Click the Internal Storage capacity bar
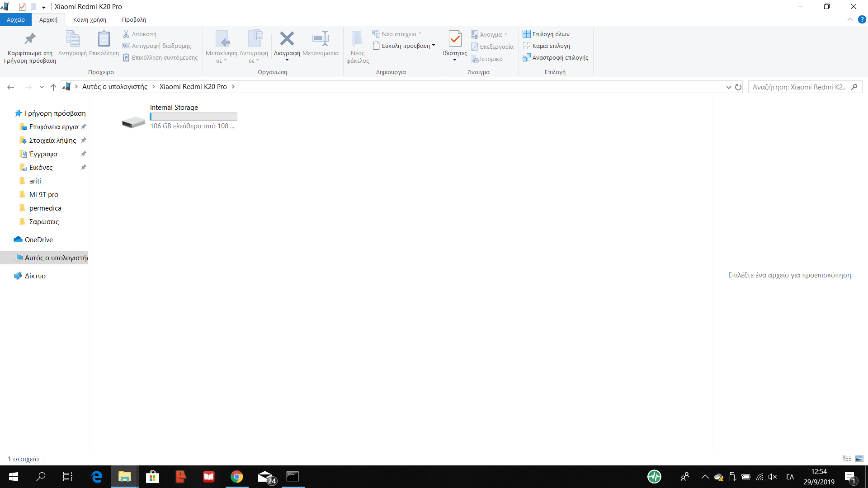The image size is (868, 488). pos(193,117)
